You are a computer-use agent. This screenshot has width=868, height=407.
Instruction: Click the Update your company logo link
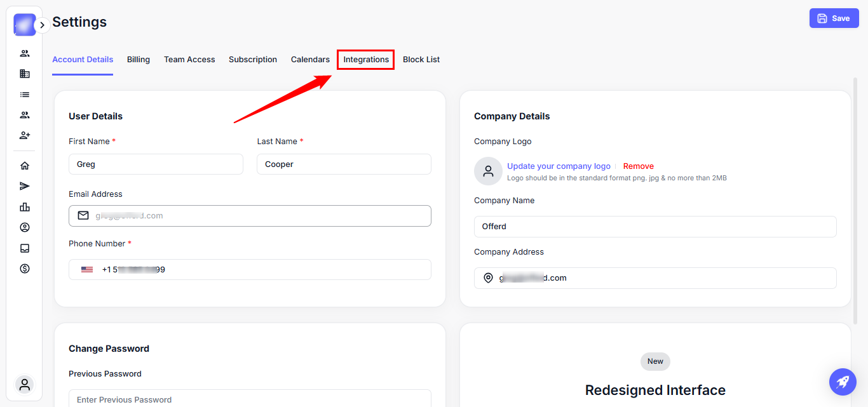coord(559,166)
